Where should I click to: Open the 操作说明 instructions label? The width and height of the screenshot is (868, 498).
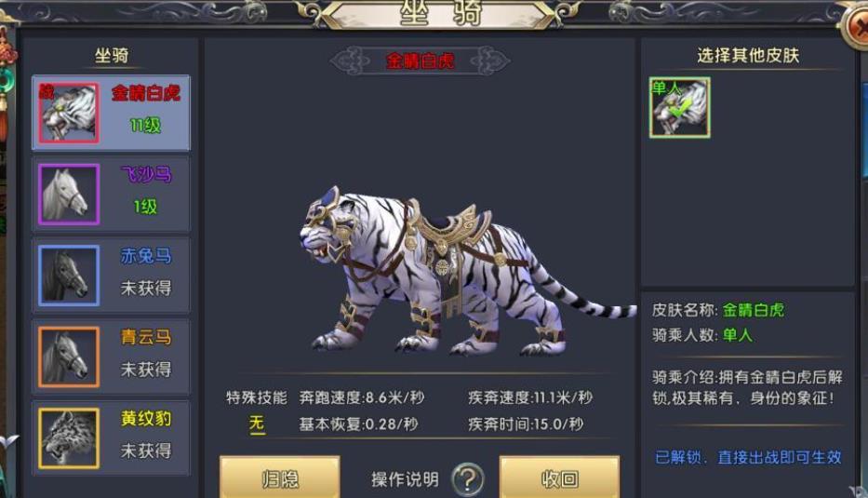click(x=405, y=479)
